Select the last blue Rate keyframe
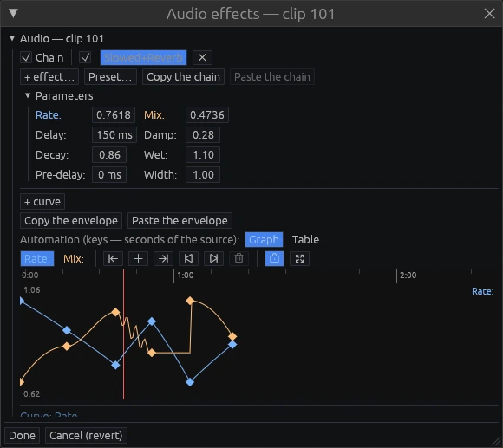 pyautogui.click(x=232, y=345)
